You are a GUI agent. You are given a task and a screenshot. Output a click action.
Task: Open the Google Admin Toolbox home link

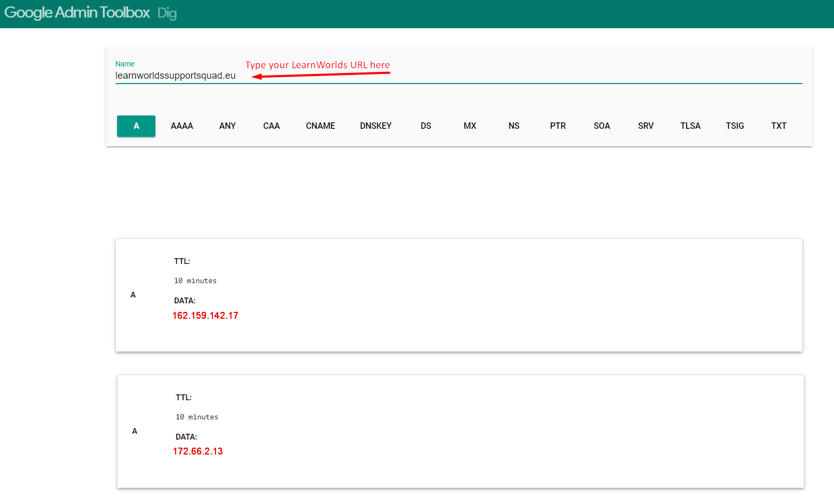77,13
